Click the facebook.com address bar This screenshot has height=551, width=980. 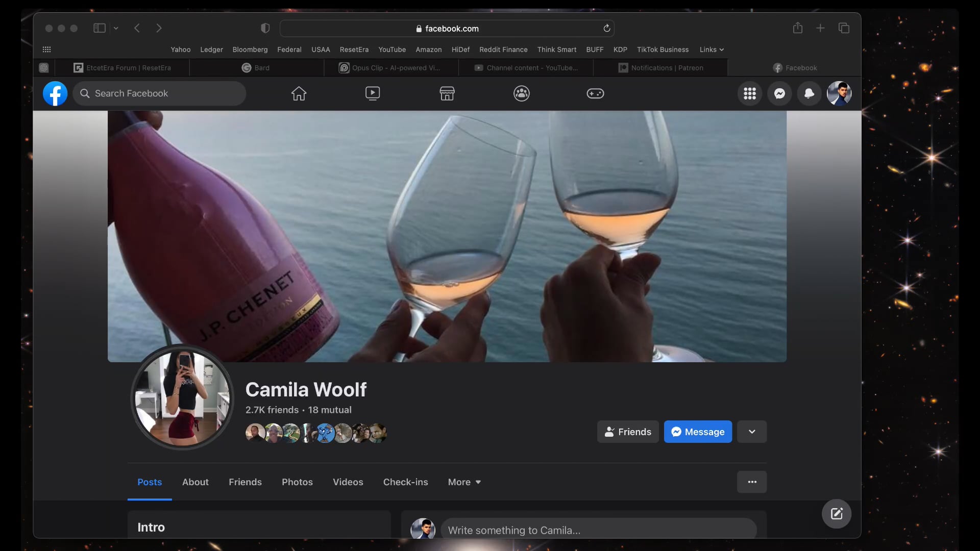[x=447, y=28]
